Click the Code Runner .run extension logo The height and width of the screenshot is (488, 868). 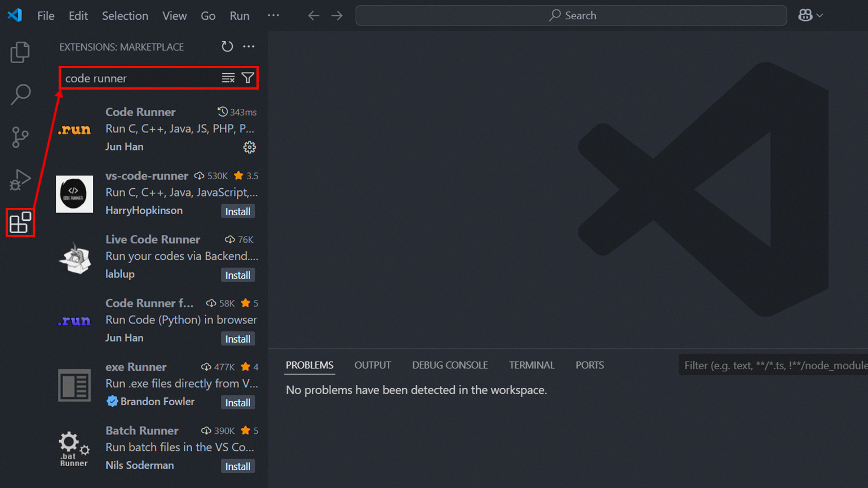click(x=74, y=130)
